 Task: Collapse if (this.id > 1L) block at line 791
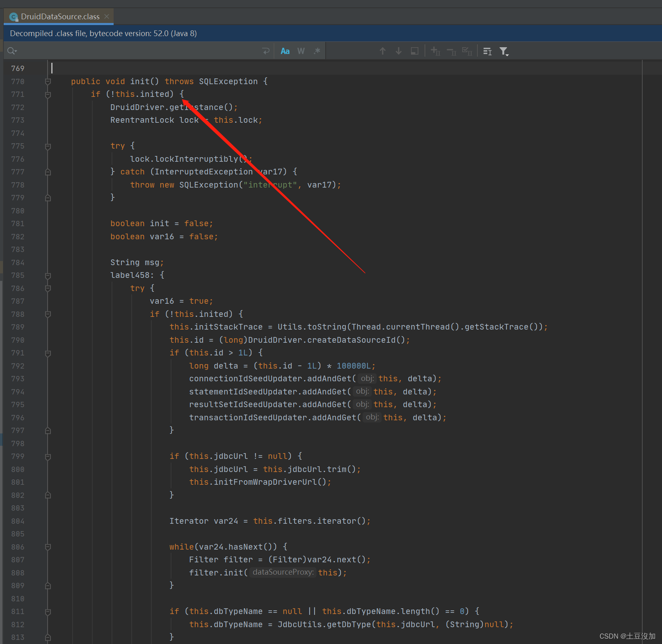(x=48, y=353)
